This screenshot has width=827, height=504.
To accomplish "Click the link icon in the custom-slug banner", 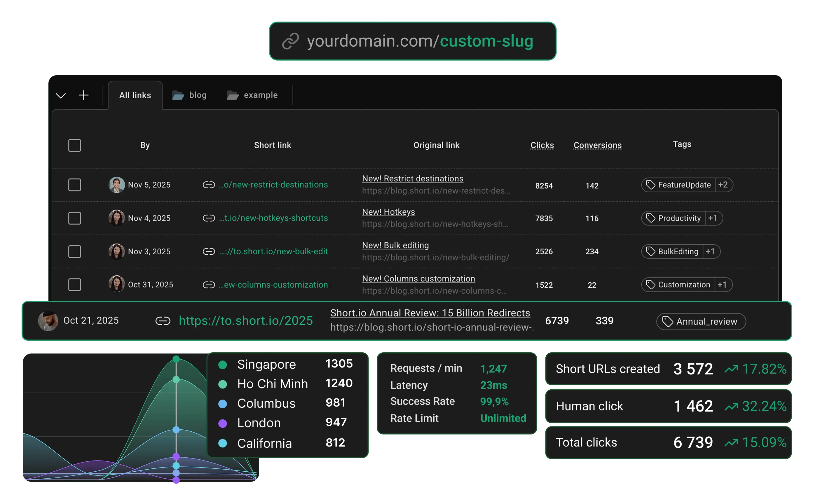I will [291, 41].
